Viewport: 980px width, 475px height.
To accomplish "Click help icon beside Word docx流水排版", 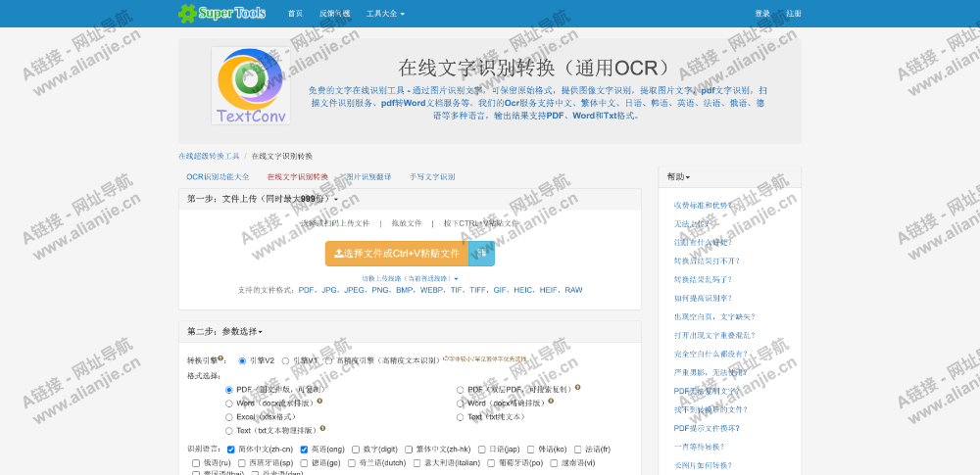I will coord(320,402).
